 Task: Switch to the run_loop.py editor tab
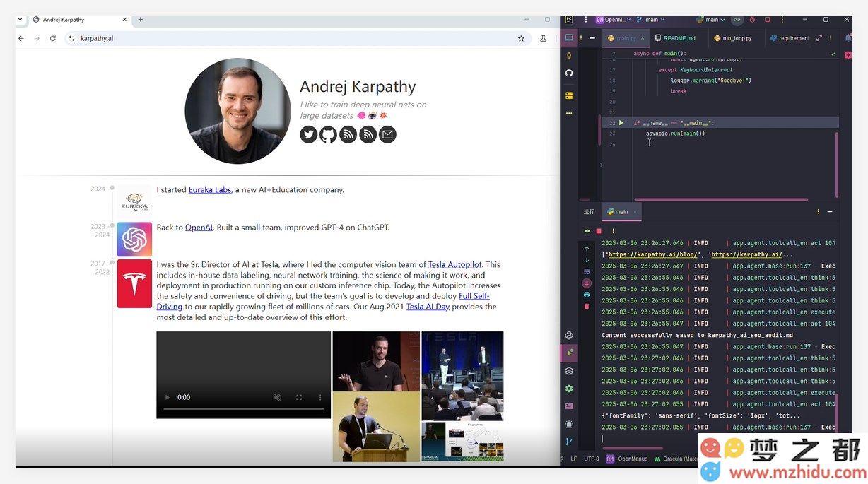point(733,38)
